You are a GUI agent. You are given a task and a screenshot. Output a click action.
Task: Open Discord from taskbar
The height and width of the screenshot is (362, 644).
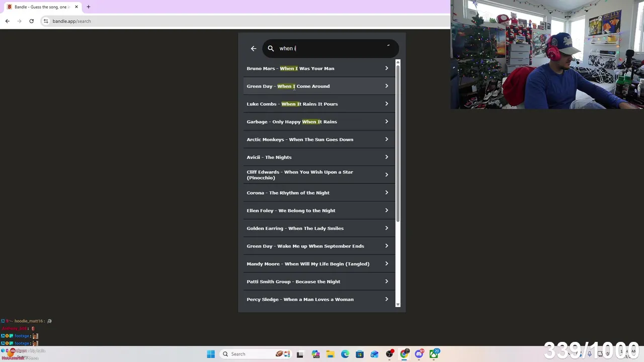pyautogui.click(x=419, y=354)
